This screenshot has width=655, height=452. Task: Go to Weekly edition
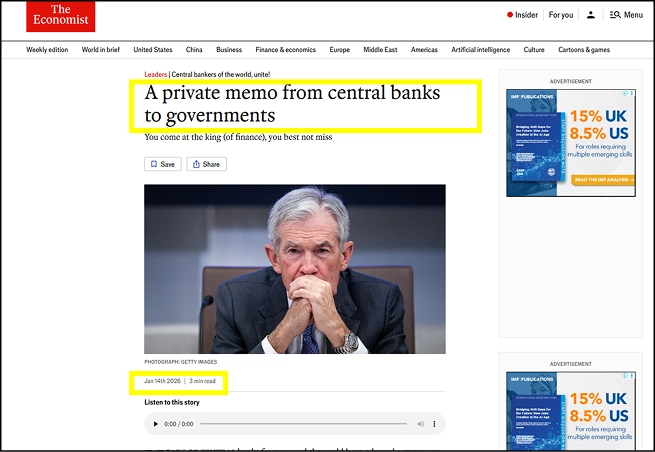(47, 50)
